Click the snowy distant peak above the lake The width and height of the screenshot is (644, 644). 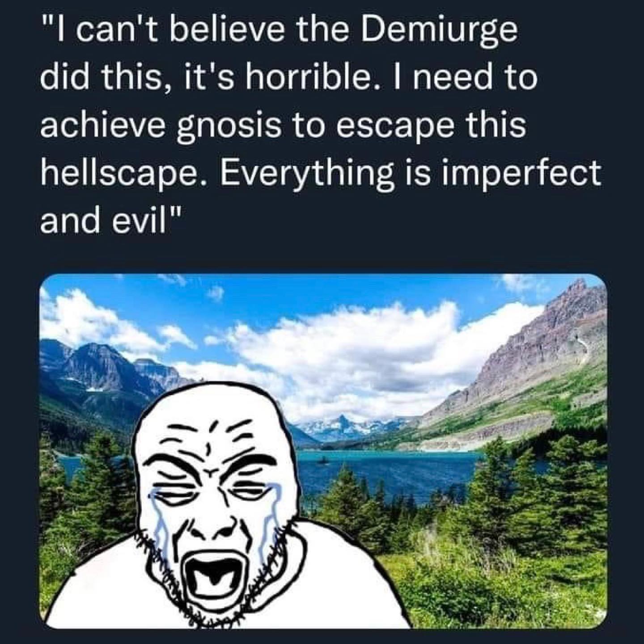(342, 427)
